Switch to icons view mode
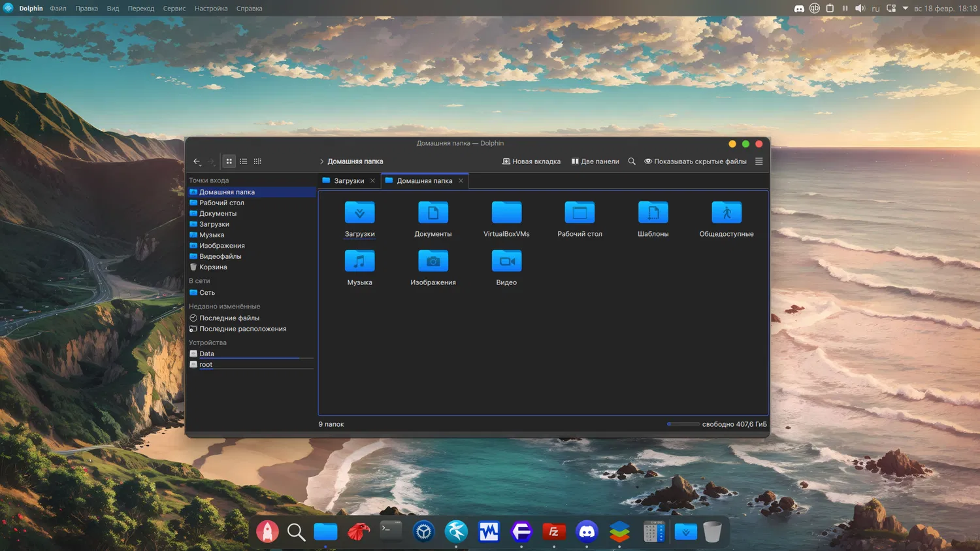Image resolution: width=980 pixels, height=551 pixels. click(229, 161)
